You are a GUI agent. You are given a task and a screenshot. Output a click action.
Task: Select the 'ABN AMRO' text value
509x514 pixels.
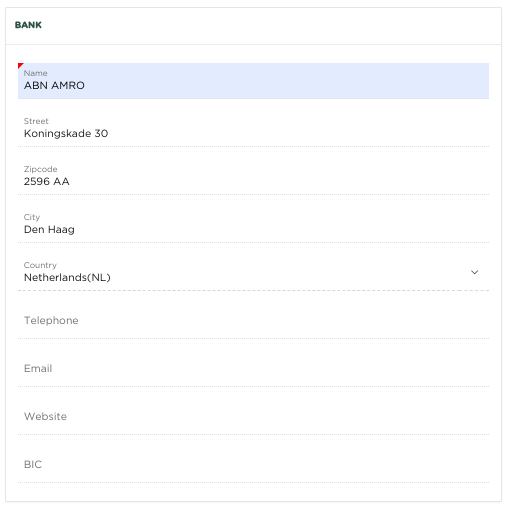coord(54,85)
